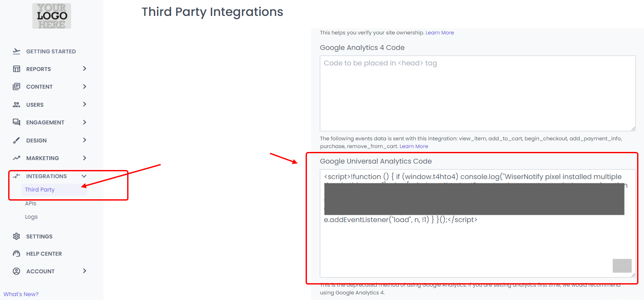Click the Users people icon
Viewport: 644px width, 300px height.
point(16,105)
